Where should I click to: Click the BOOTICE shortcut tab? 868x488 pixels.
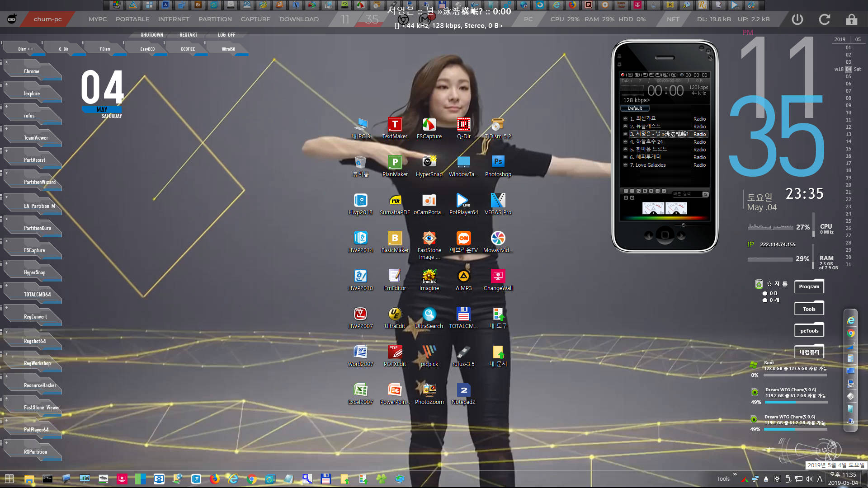pyautogui.click(x=188, y=49)
